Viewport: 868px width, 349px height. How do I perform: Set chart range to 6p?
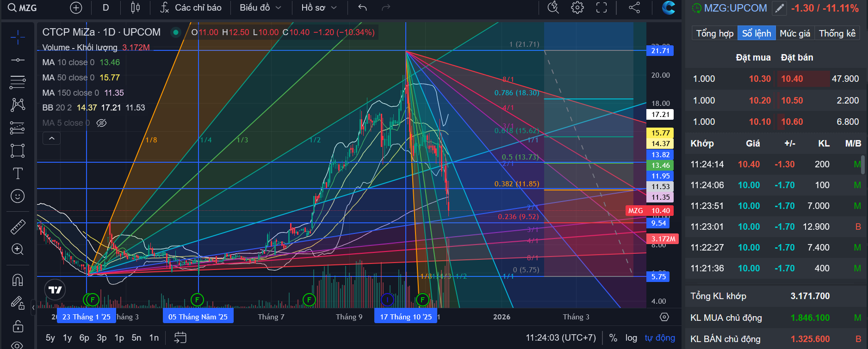point(84,338)
